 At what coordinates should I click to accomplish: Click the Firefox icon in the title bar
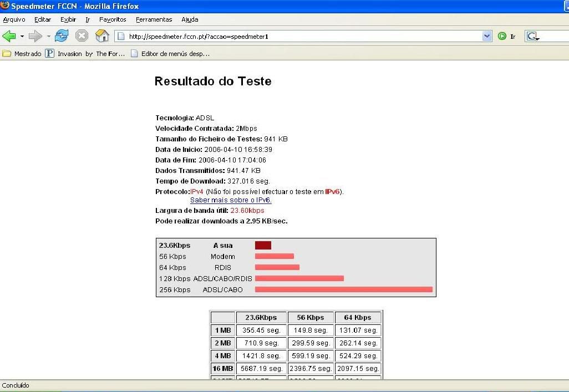pyautogui.click(x=5, y=6)
